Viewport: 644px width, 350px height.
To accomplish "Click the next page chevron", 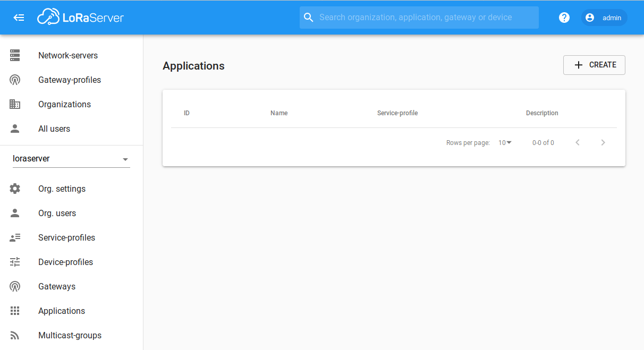I will coord(603,142).
